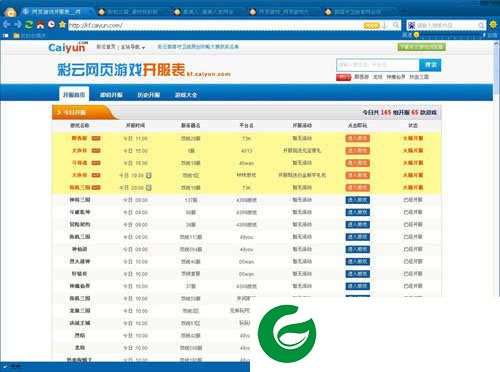Open the 彩云首页 link

click(106, 47)
